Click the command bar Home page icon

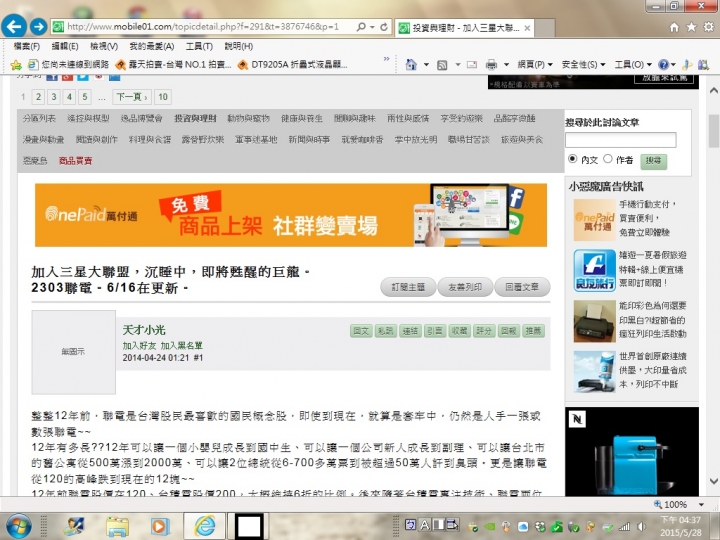411,64
